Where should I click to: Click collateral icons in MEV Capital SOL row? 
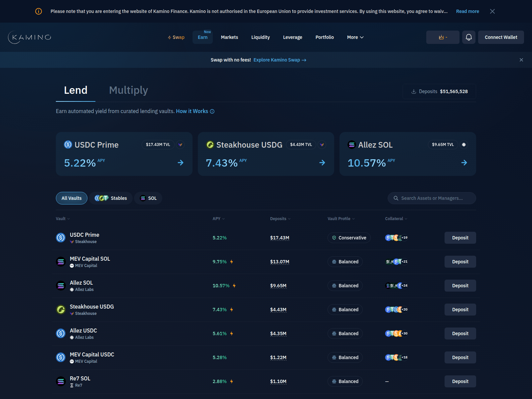tap(396, 262)
